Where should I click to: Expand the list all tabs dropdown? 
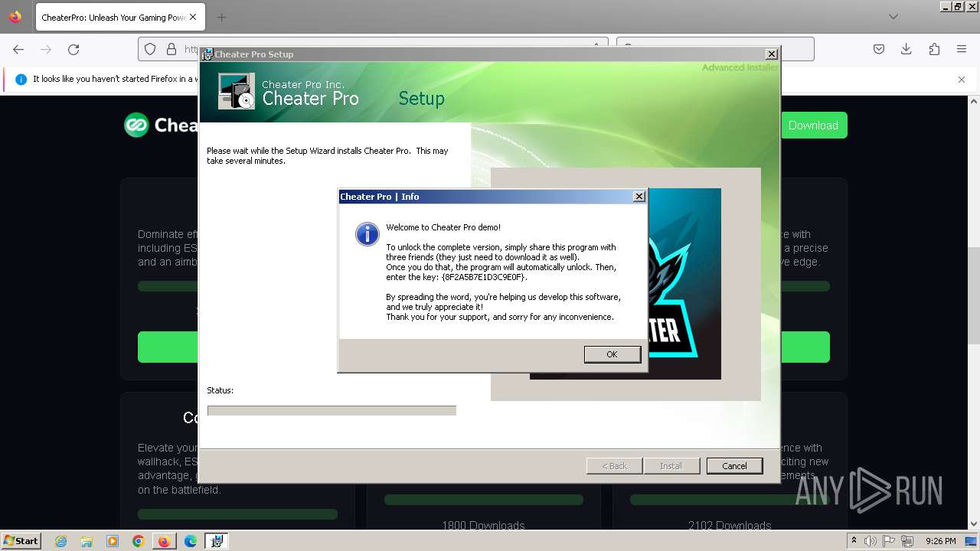(893, 17)
